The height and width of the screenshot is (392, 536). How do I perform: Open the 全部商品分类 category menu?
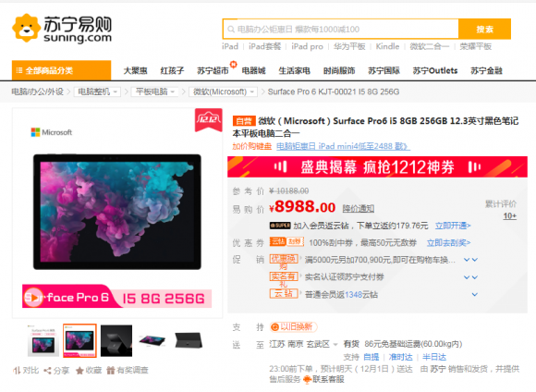pyautogui.click(x=62, y=70)
